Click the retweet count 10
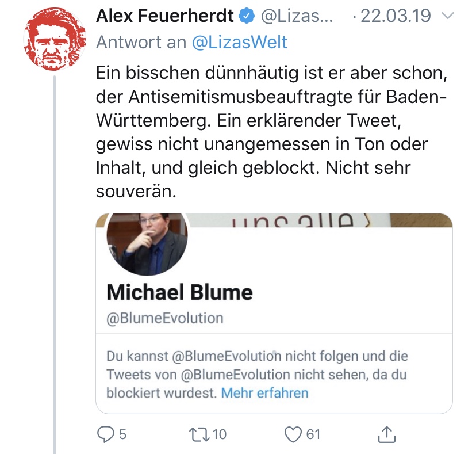 click(x=220, y=434)
